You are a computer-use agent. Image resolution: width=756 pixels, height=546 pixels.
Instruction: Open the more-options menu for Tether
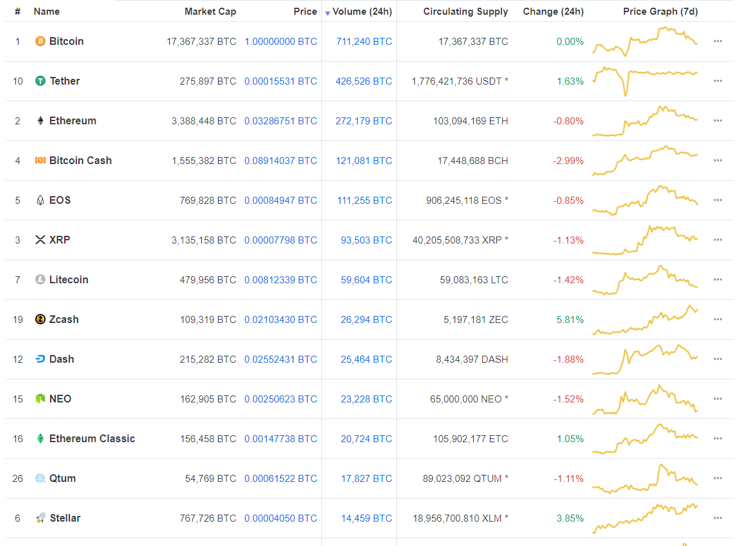coord(718,81)
